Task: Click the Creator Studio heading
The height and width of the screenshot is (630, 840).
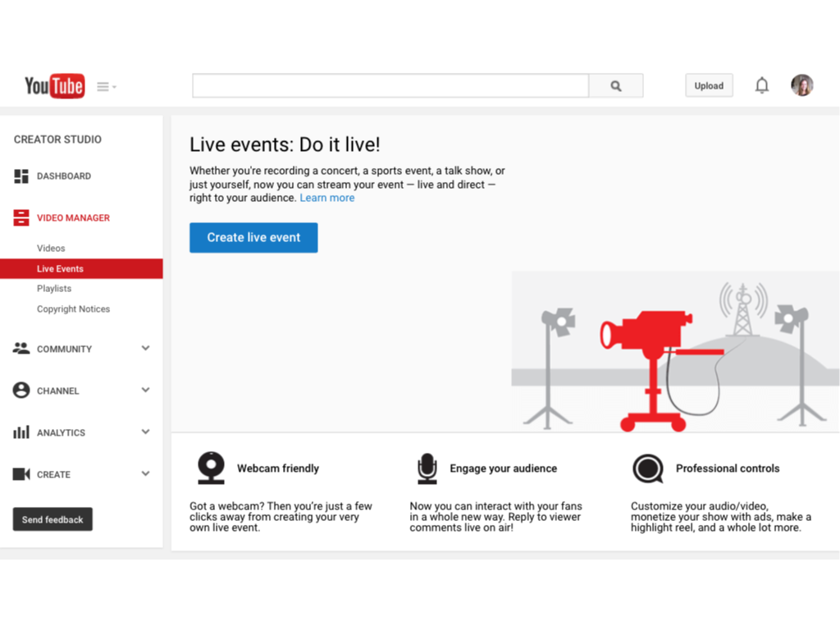Action: (x=58, y=139)
